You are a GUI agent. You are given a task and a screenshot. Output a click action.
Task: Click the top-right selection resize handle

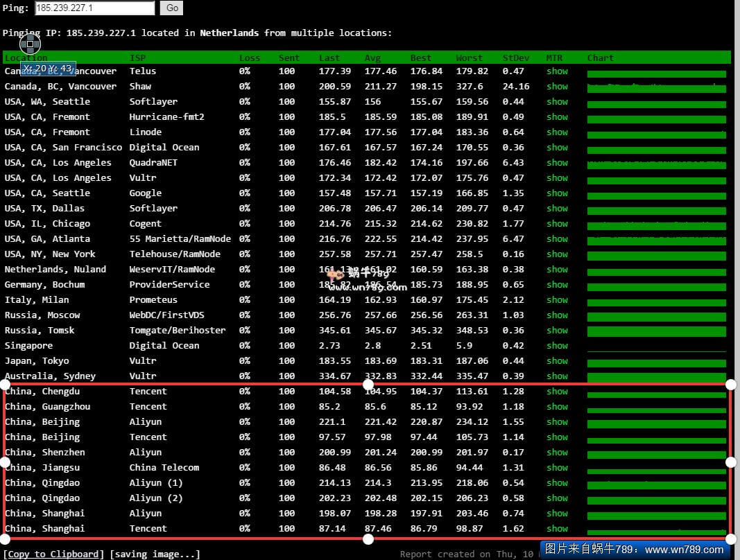[730, 384]
